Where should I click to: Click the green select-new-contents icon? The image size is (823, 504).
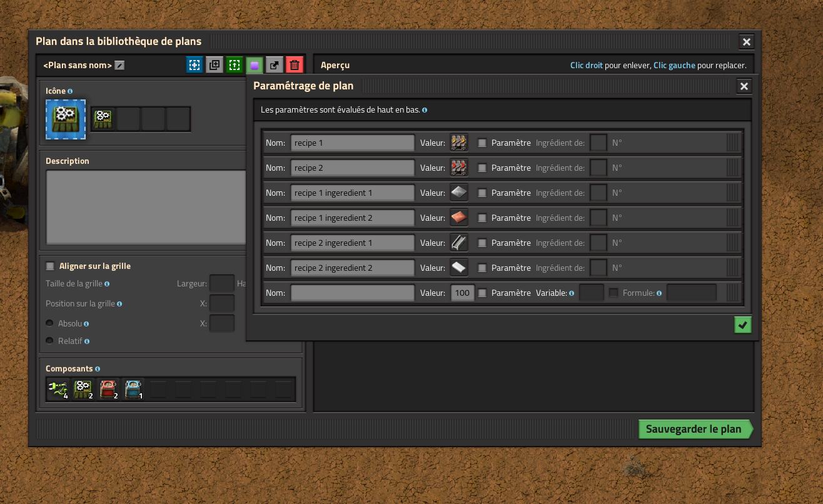pyautogui.click(x=235, y=65)
